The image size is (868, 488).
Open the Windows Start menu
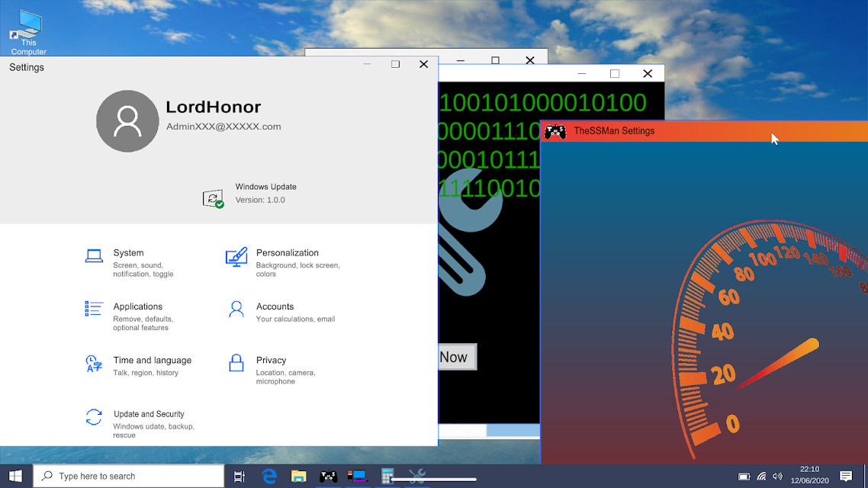tap(15, 477)
